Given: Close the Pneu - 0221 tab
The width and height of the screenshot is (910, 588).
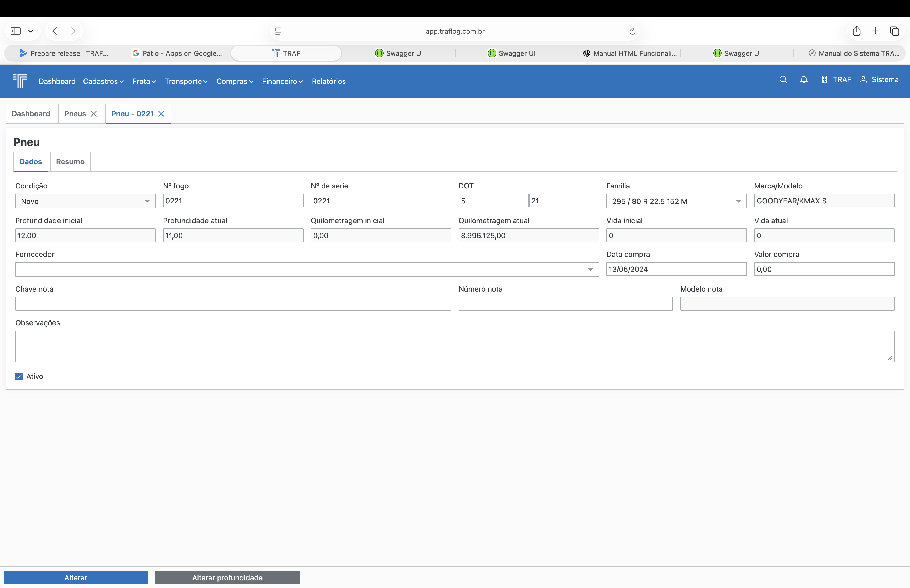Looking at the screenshot, I should pos(161,114).
